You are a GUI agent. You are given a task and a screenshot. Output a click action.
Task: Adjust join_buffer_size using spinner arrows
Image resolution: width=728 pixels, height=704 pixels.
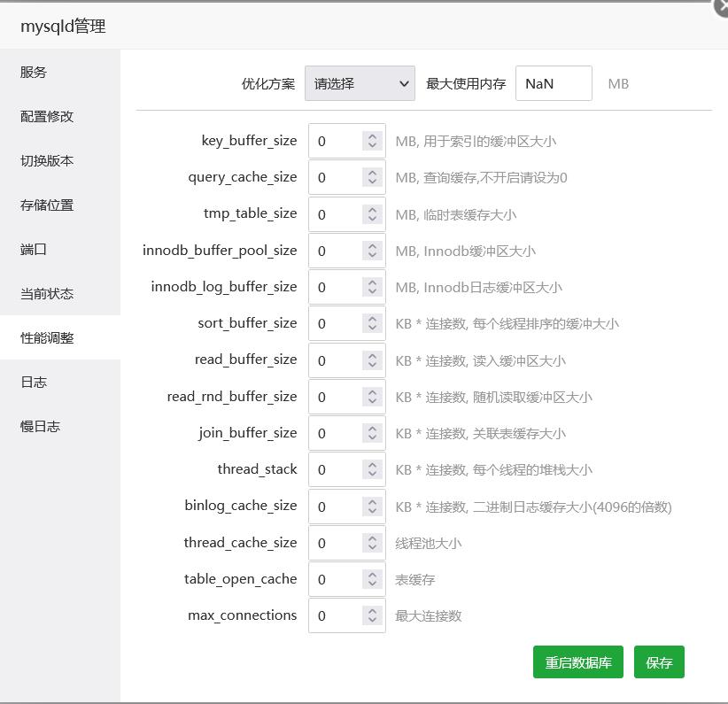[372, 433]
